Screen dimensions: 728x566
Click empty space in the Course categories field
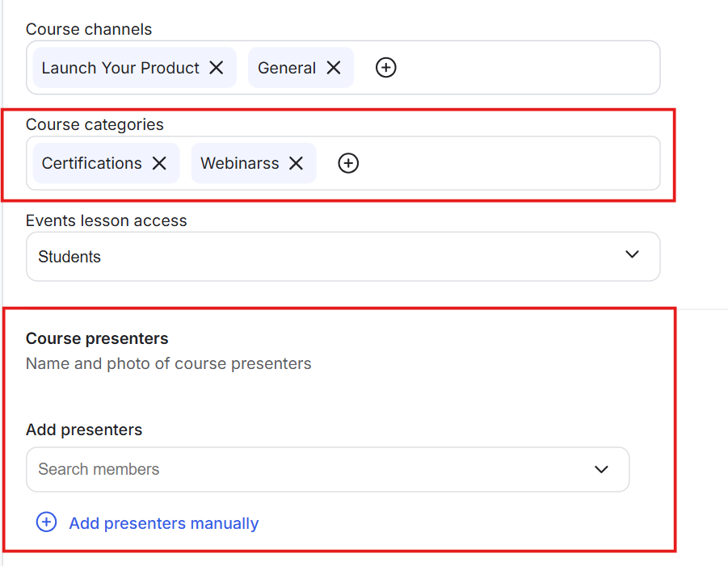[x=509, y=163]
